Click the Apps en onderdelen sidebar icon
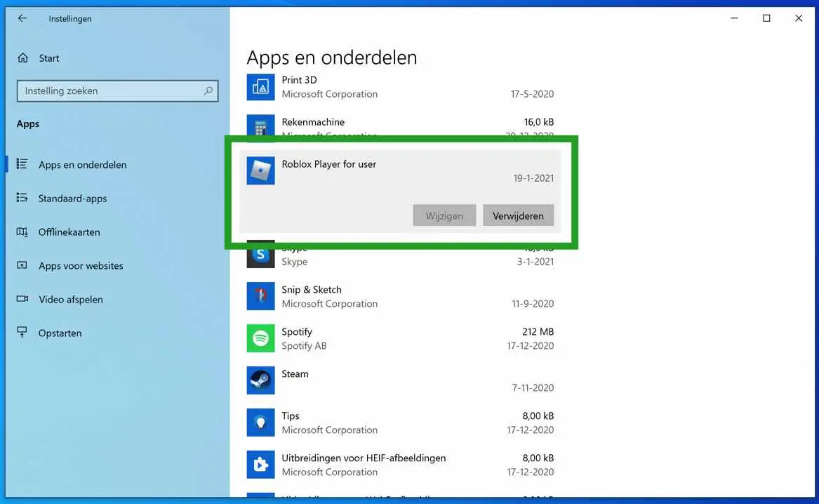819x504 pixels. tap(22, 164)
